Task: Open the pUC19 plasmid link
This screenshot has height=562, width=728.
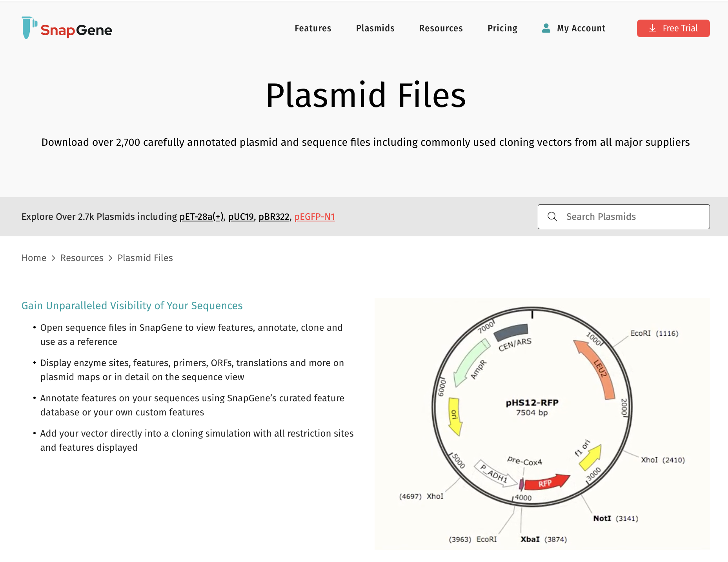Action: tap(240, 216)
